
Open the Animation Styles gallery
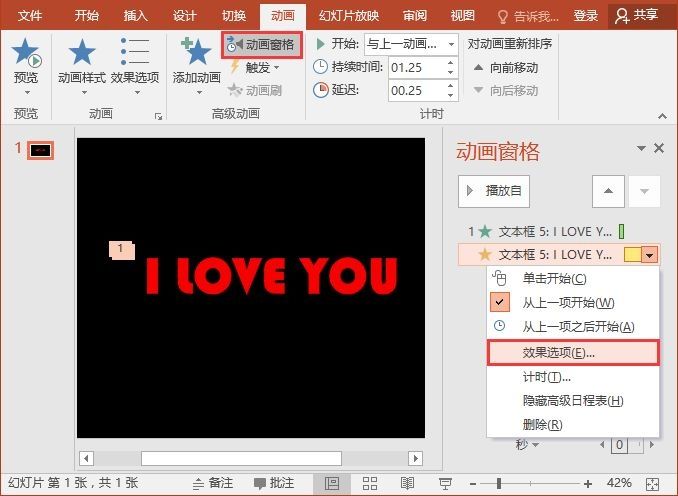point(82,65)
